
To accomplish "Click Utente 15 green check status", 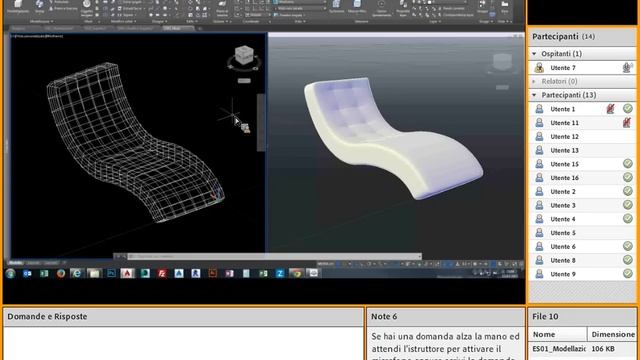I will pyautogui.click(x=628, y=164).
